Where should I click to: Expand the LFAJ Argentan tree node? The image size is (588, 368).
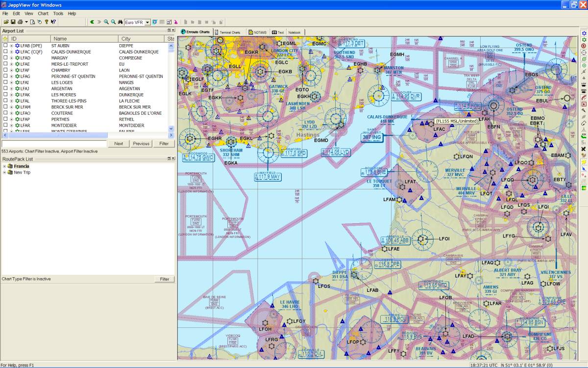tap(11, 88)
